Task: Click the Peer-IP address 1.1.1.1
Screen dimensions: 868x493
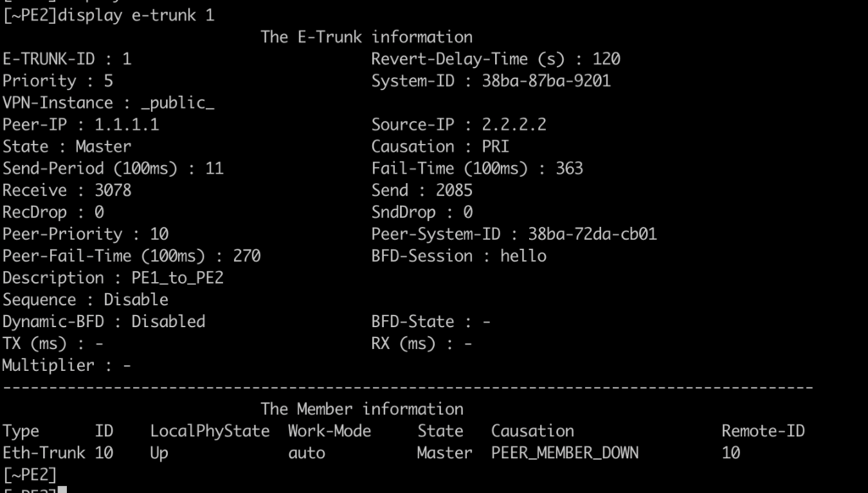Action: (127, 125)
